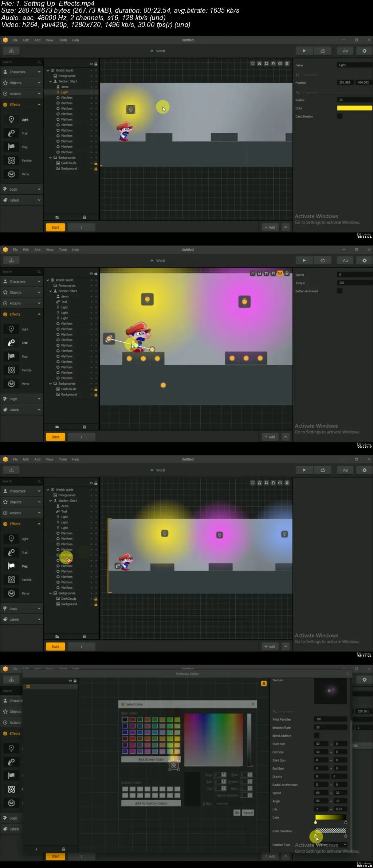The height and width of the screenshot is (868, 373).
Task: Select the Trail effect icon in the 00:09:10 frame
Action: coord(11,343)
